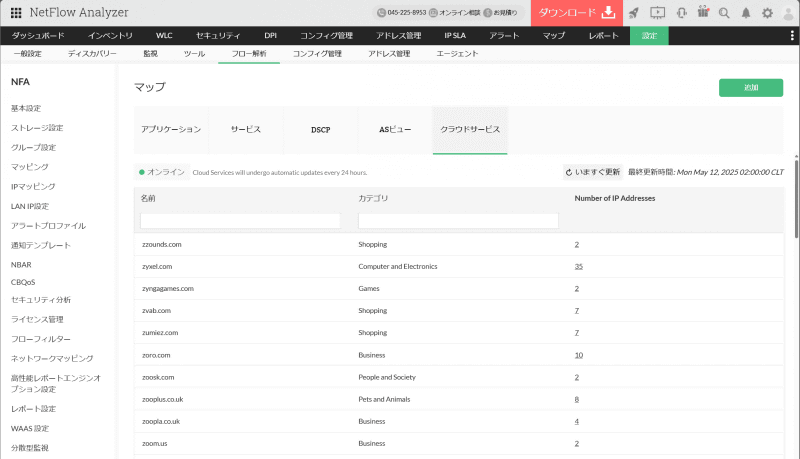
Task: Open アラートプロファイル in the sidebar
Action: (48, 226)
